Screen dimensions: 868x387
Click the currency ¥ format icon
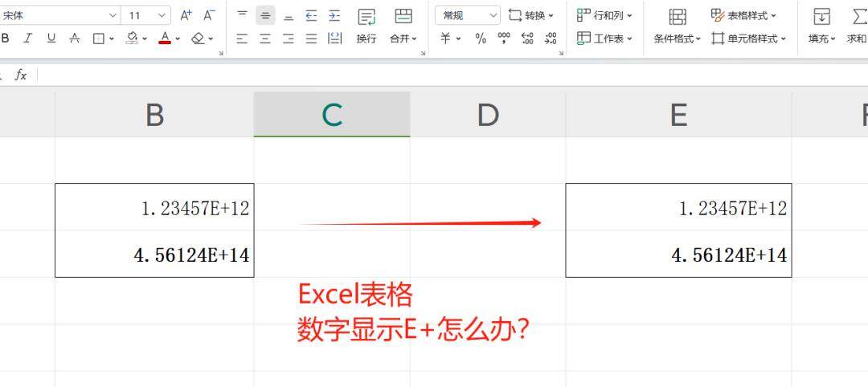[x=445, y=39]
